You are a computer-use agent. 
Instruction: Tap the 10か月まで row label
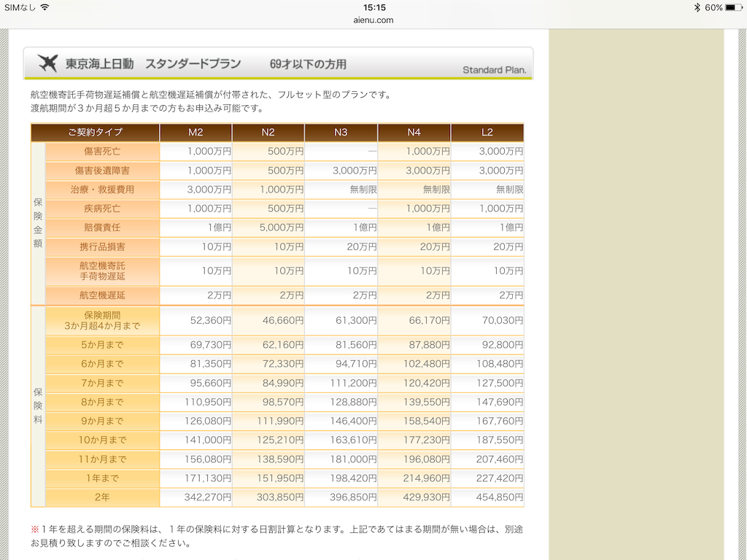pos(102,440)
